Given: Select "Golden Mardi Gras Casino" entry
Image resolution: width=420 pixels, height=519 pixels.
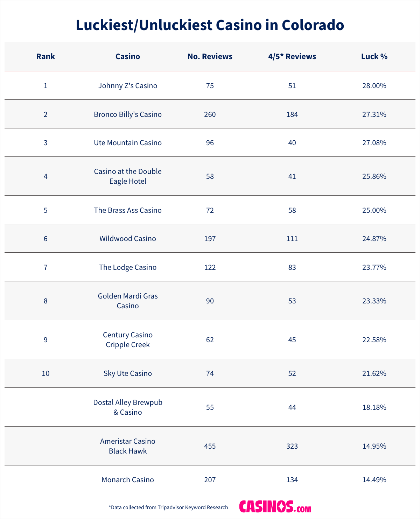Looking at the screenshot, I should (x=128, y=301).
